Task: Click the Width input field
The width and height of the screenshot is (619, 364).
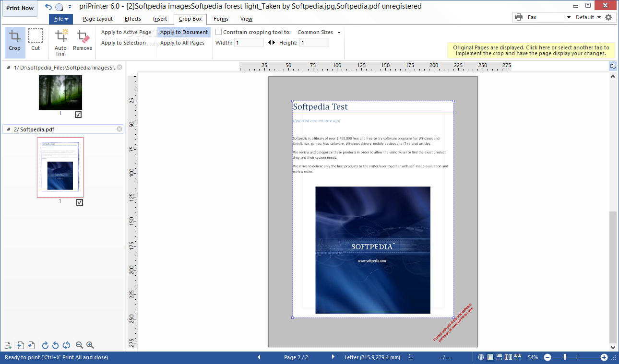Action: click(249, 43)
